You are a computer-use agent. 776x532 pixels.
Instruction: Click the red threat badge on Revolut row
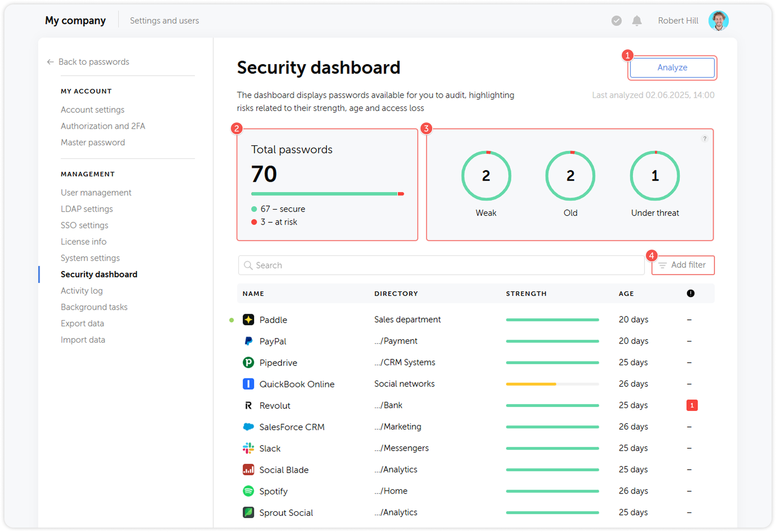692,406
